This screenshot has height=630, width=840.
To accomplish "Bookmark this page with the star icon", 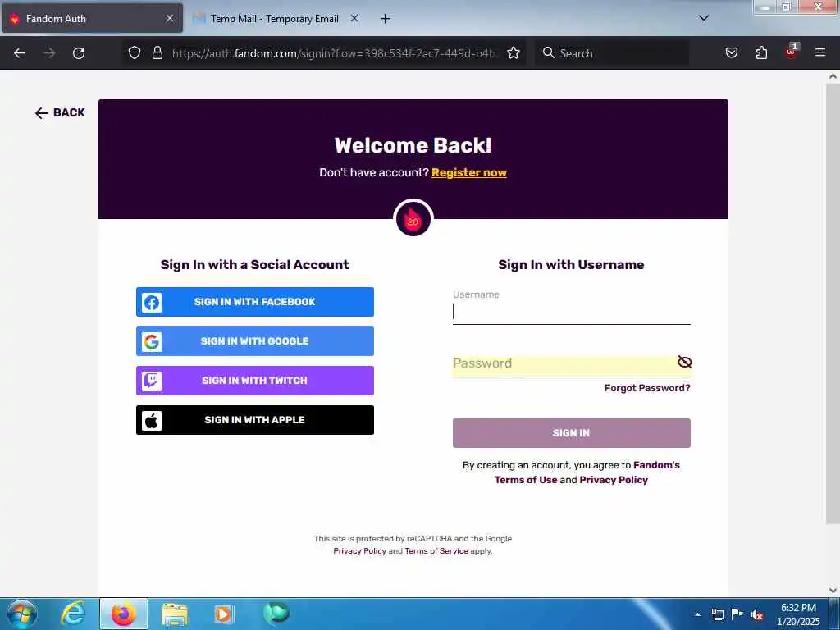I will coord(514,52).
